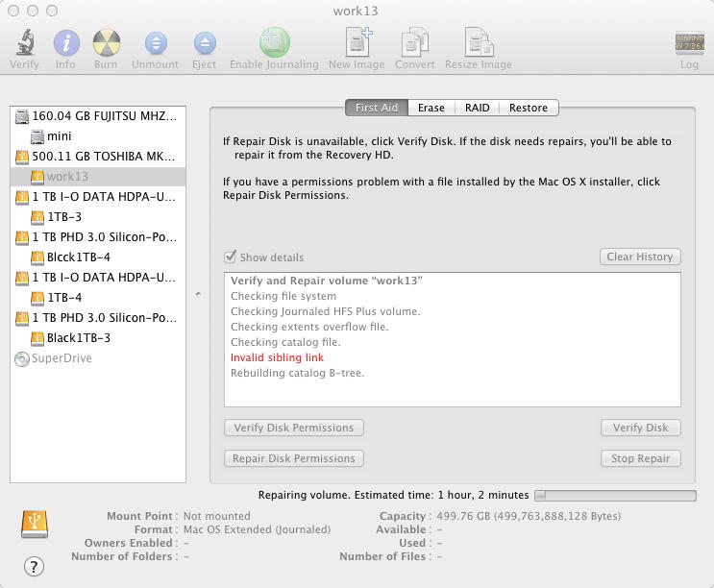The width and height of the screenshot is (714, 588).
Task: Open the RAID tab
Action: click(478, 108)
